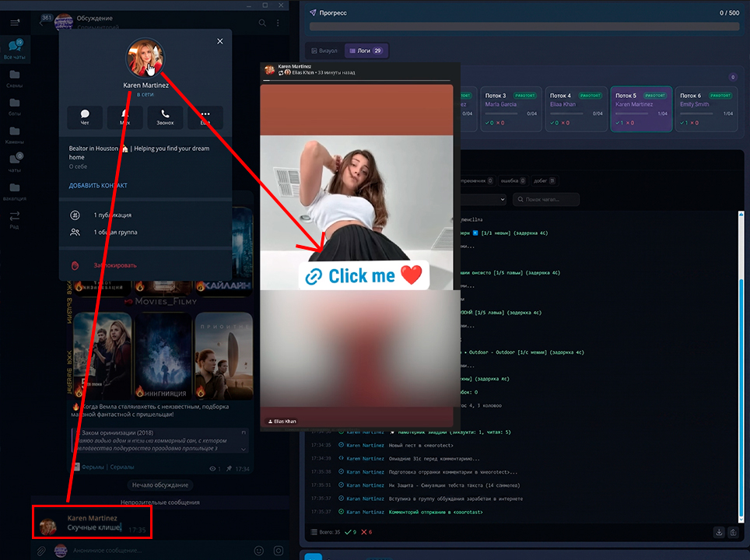Attach a file with the paperclip icon
750x560 pixels.
click(41, 551)
